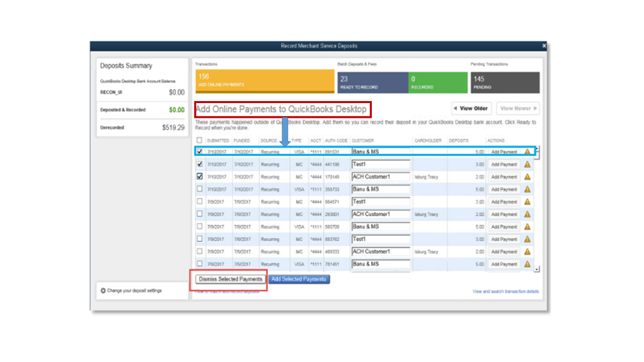
Task: Click Add Payment for auth code 170149
Action: point(504,177)
